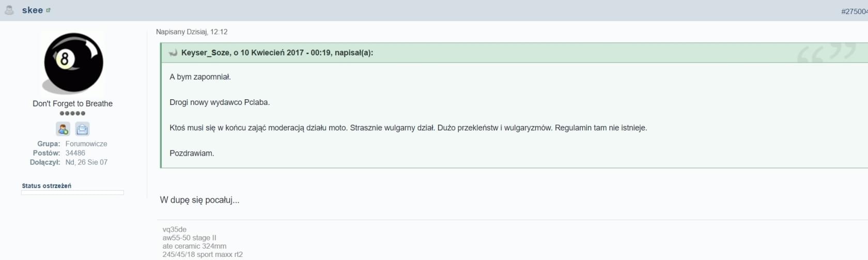Viewport: 868px width, 260px height.
Task: Click the send message envelope icon
Action: (82, 129)
